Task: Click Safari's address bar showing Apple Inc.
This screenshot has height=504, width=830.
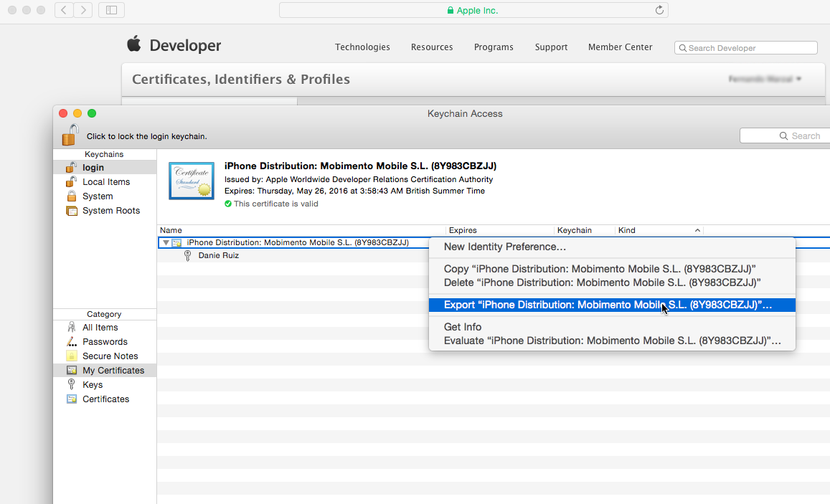Action: point(473,10)
